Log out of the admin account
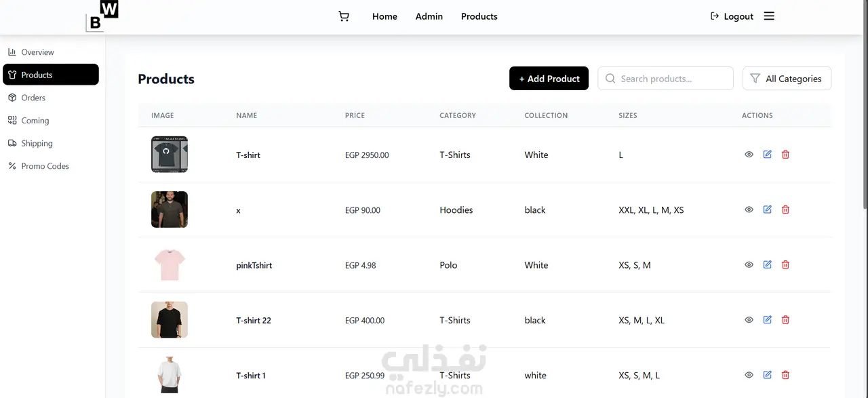This screenshot has width=868, height=398. [732, 16]
